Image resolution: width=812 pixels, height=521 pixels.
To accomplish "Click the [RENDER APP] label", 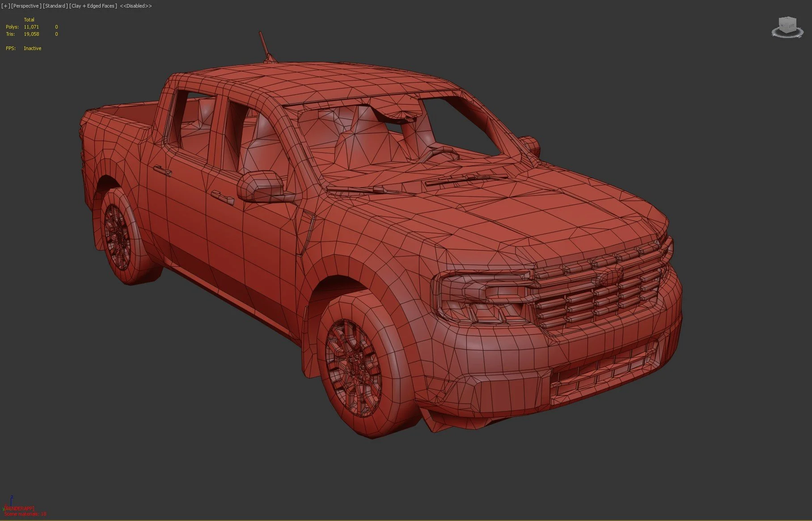I will tap(19, 508).
